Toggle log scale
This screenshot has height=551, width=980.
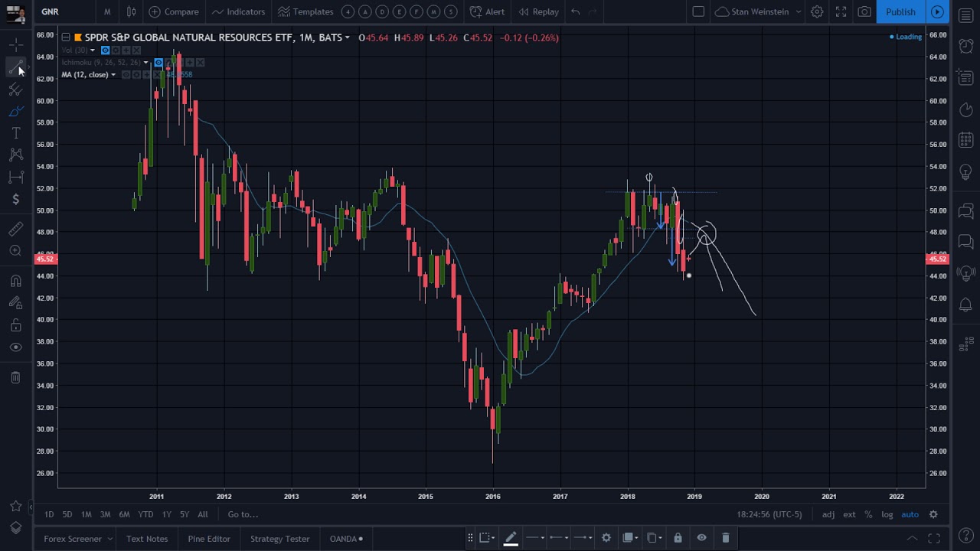(887, 514)
